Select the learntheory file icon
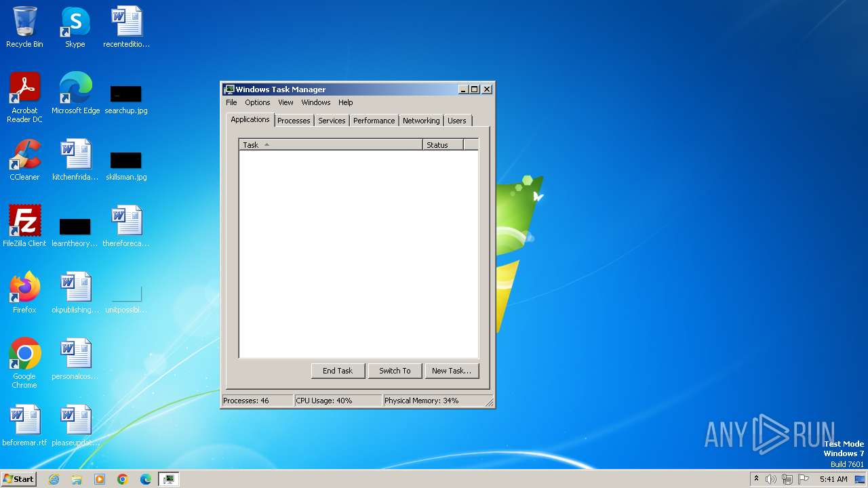This screenshot has width=868, height=488. tap(75, 231)
